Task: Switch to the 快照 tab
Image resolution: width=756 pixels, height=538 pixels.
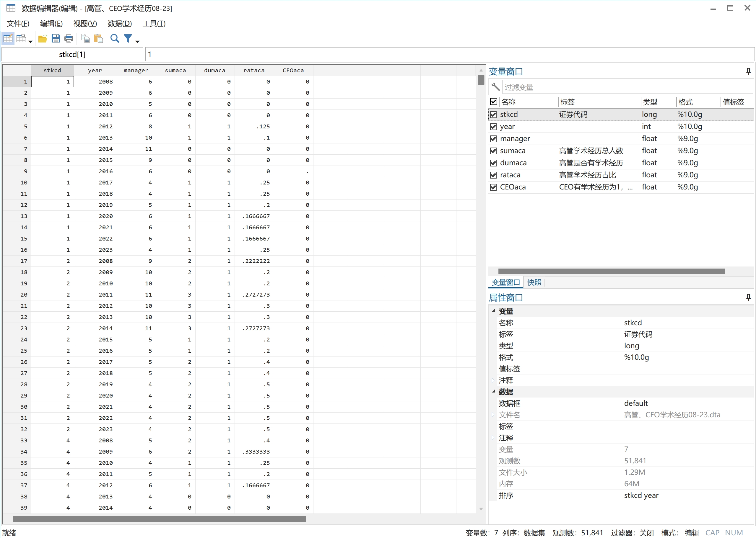Action: tap(534, 282)
